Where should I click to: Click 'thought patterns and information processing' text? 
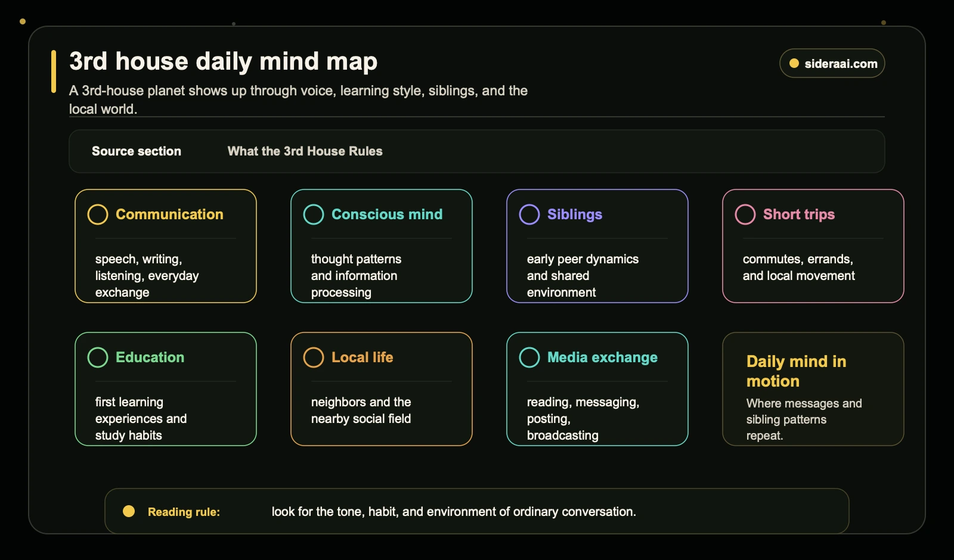pos(356,276)
